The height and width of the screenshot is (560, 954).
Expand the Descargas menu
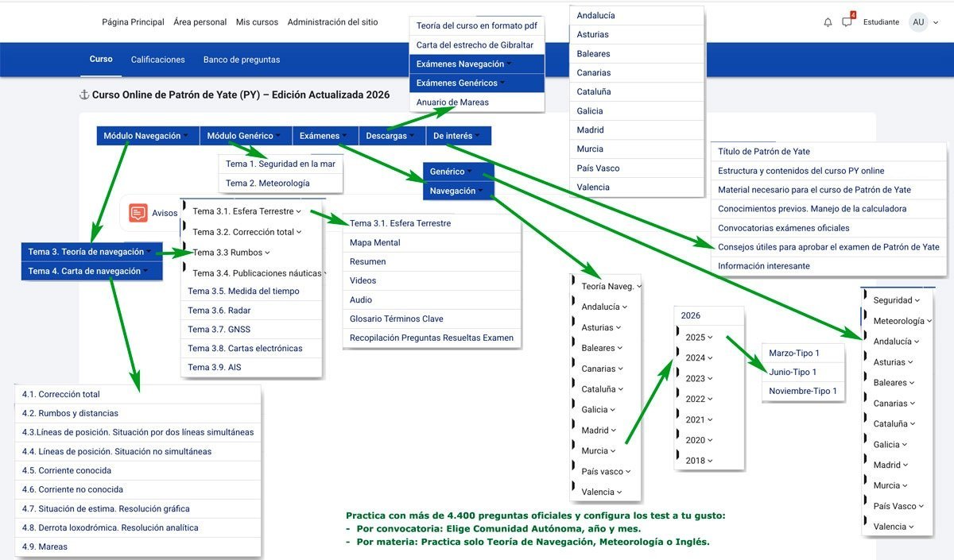pos(391,136)
